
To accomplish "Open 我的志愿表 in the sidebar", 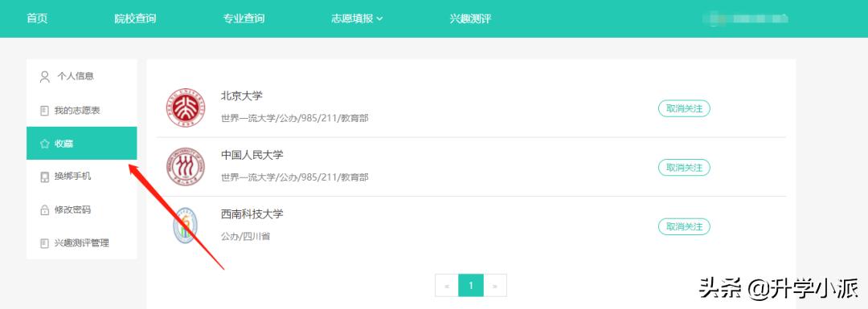I will tap(77, 111).
